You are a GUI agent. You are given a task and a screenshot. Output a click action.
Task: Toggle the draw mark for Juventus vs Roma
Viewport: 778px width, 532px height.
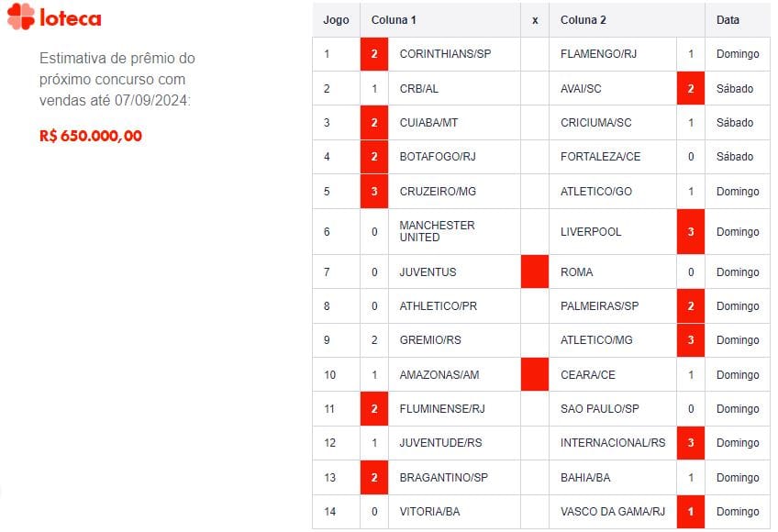(x=535, y=272)
